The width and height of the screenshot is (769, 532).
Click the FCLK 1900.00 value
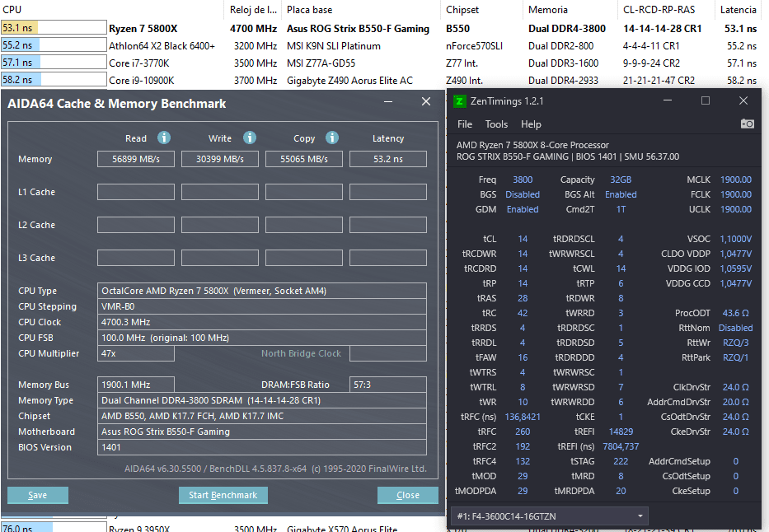click(x=736, y=194)
